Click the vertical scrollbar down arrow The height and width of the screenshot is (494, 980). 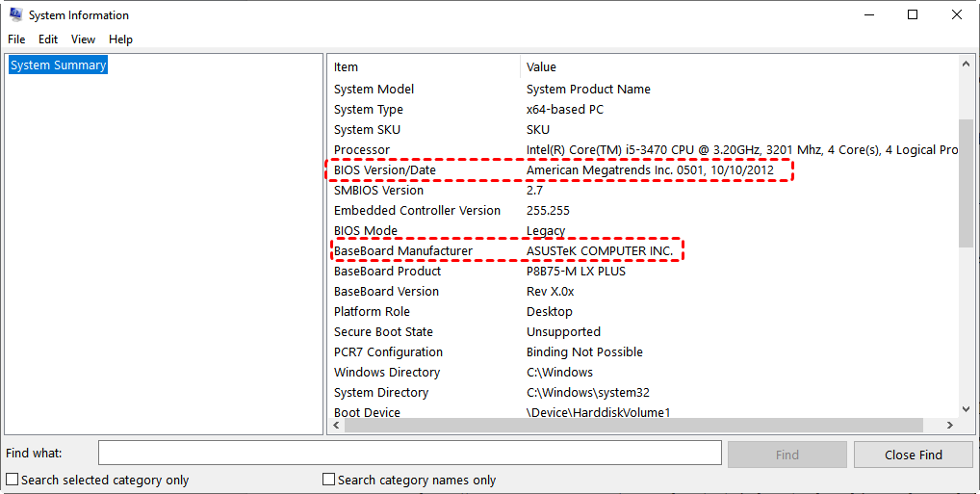[x=967, y=409]
